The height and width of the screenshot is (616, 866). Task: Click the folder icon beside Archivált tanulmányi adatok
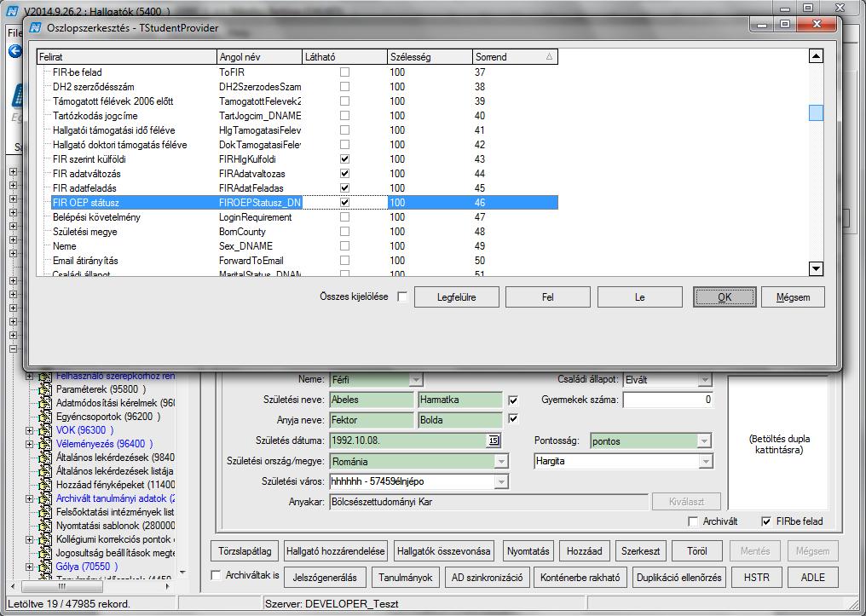[44, 498]
